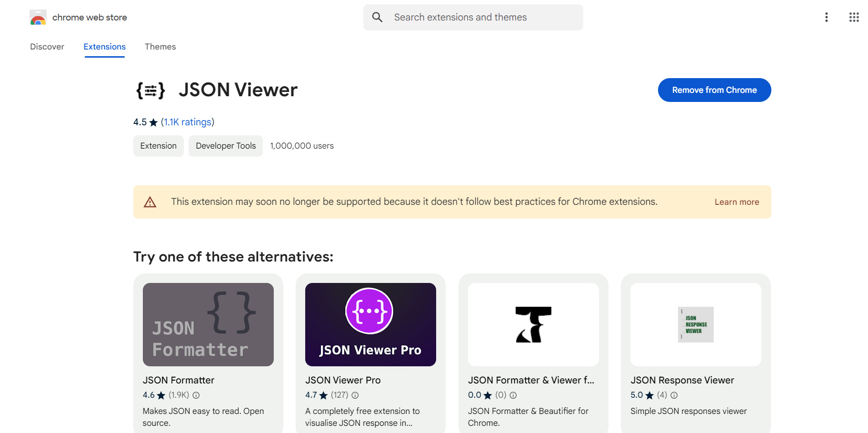Click the (1.9K) rating count
The height and width of the screenshot is (433, 868).
tap(179, 395)
